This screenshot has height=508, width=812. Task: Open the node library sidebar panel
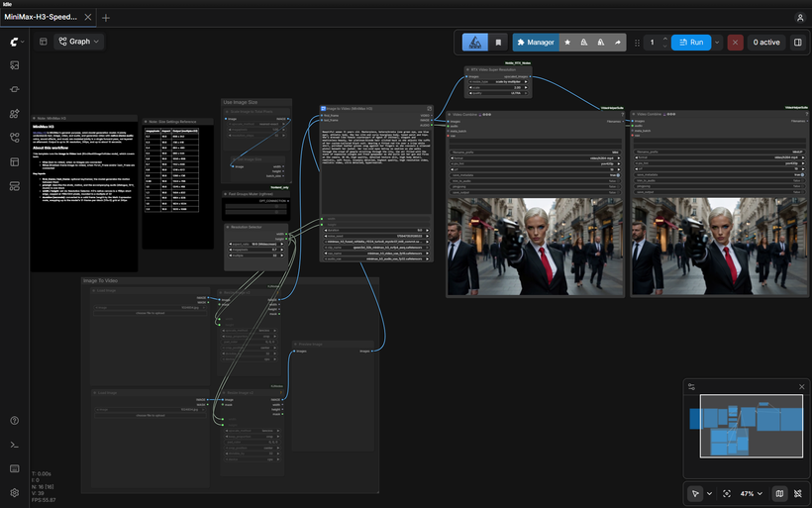coord(15,89)
